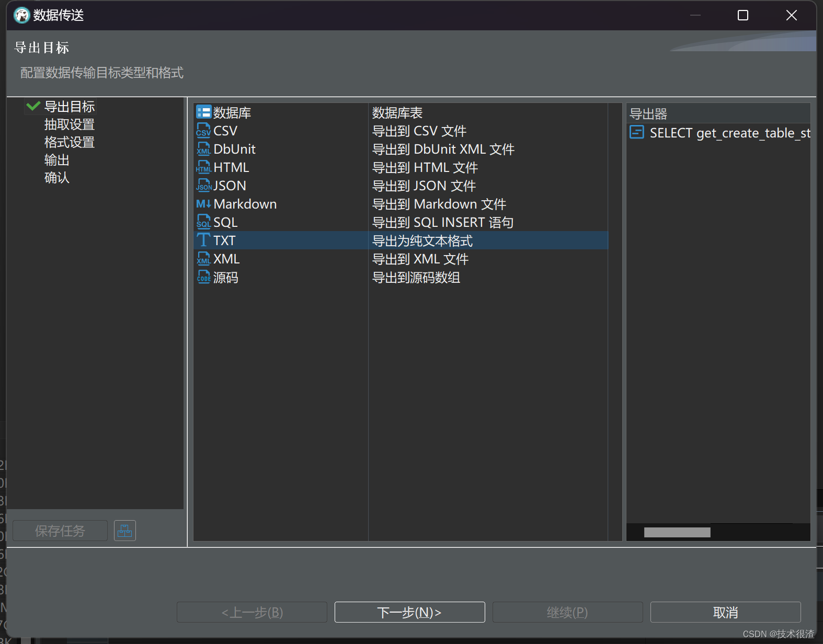Click the Markdown M↓ icon
The image size is (823, 644).
coord(203,204)
